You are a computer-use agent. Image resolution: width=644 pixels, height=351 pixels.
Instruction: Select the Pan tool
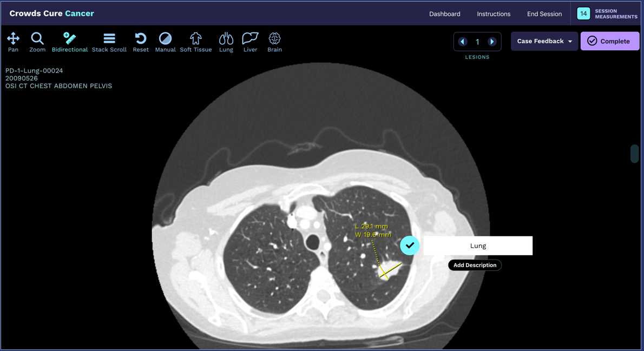click(13, 42)
